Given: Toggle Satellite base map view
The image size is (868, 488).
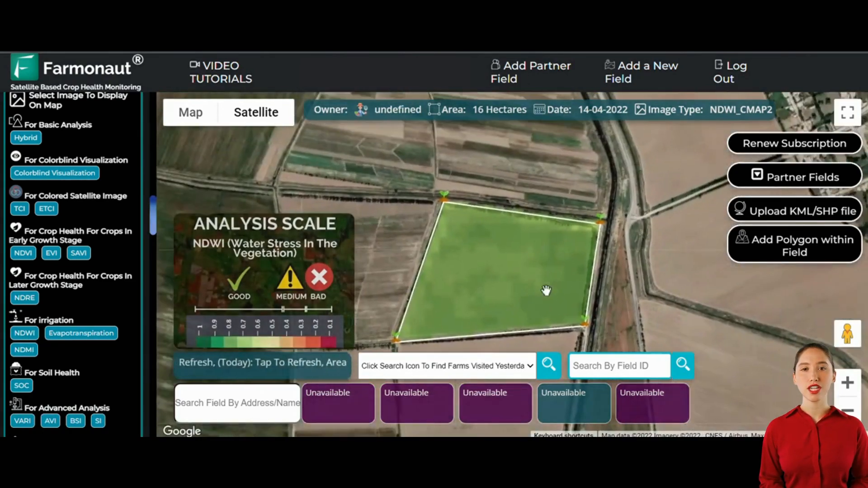Looking at the screenshot, I should 256,112.
